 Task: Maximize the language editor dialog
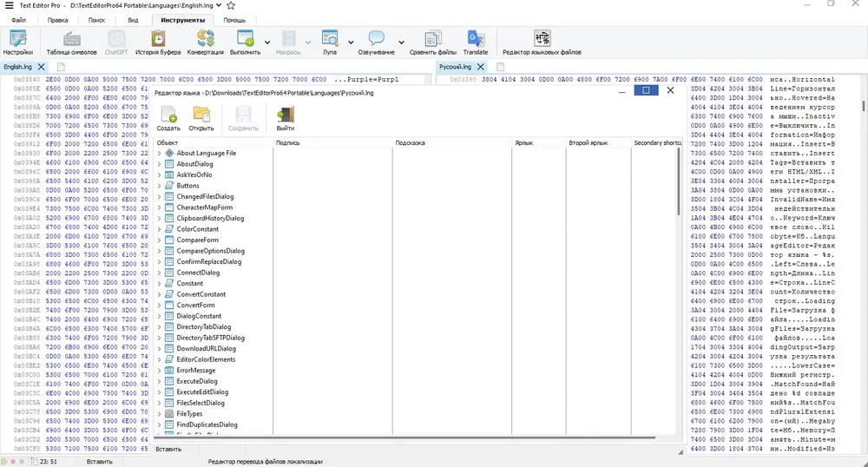(x=646, y=90)
